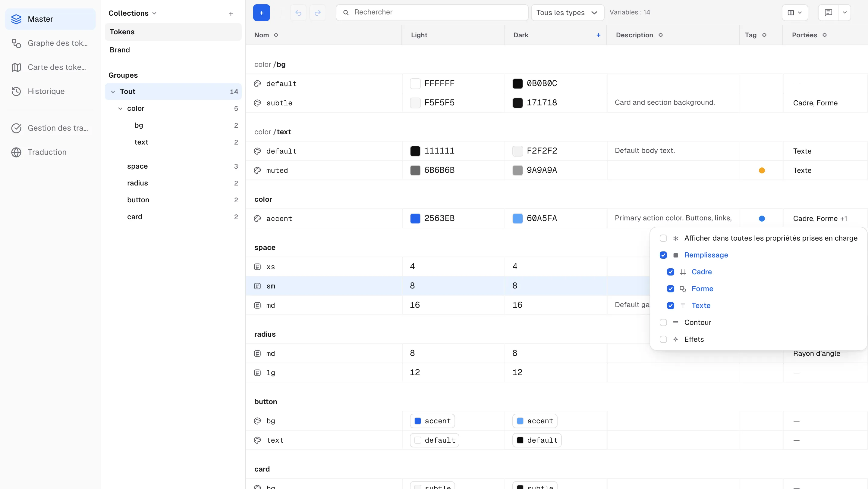Focus the Rechercher search field

coord(432,13)
